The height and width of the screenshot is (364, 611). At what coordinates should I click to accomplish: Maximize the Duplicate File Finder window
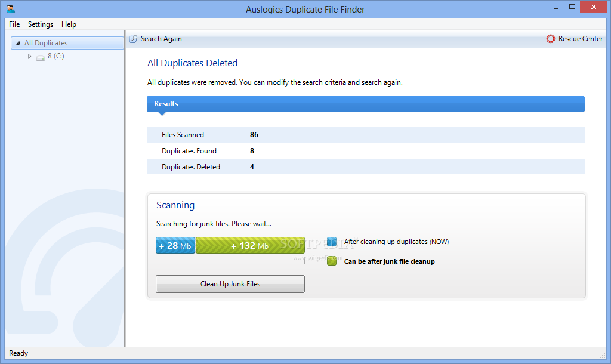tap(572, 7)
